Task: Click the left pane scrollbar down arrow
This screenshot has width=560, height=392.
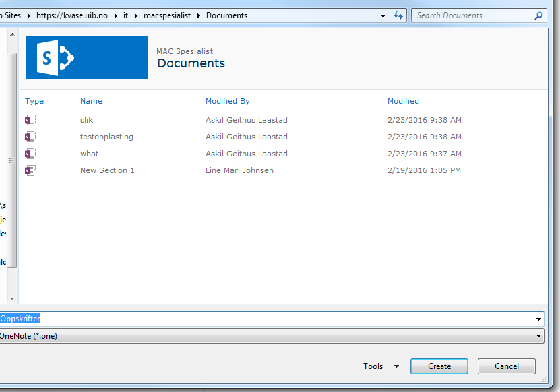Action: (x=11, y=298)
